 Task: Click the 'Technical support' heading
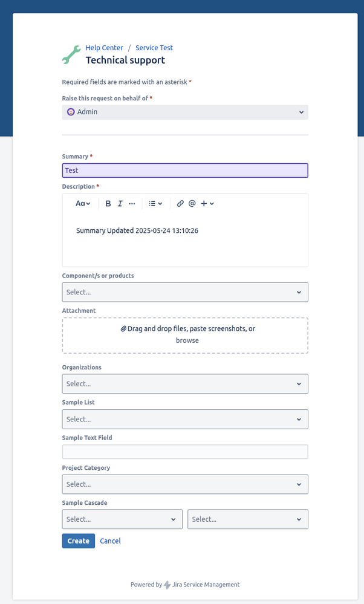point(125,60)
